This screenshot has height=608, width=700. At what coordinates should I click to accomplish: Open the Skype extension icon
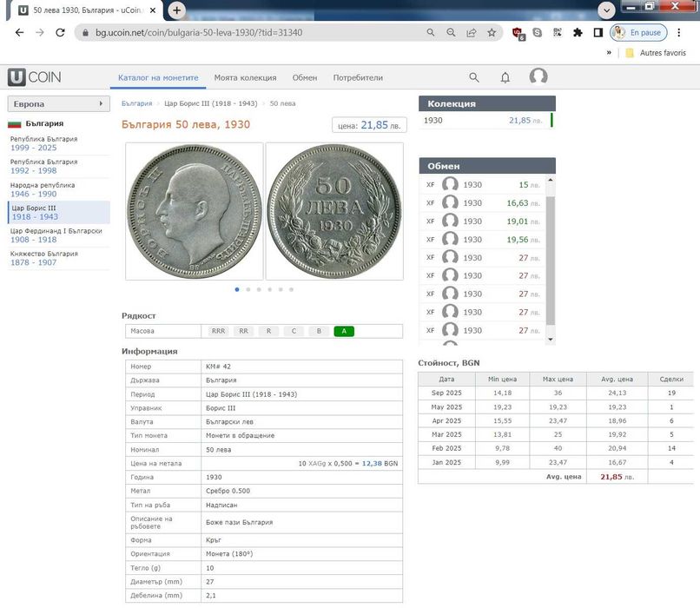[x=538, y=33]
